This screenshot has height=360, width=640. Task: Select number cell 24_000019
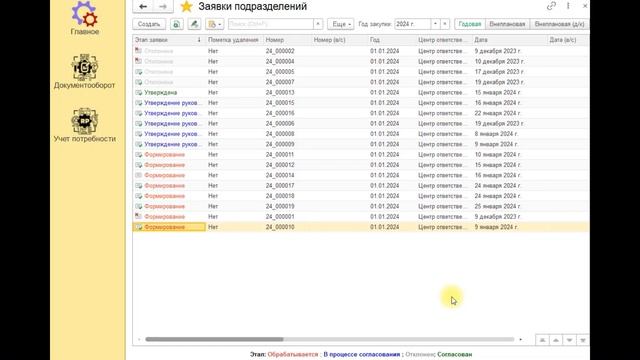click(280, 206)
